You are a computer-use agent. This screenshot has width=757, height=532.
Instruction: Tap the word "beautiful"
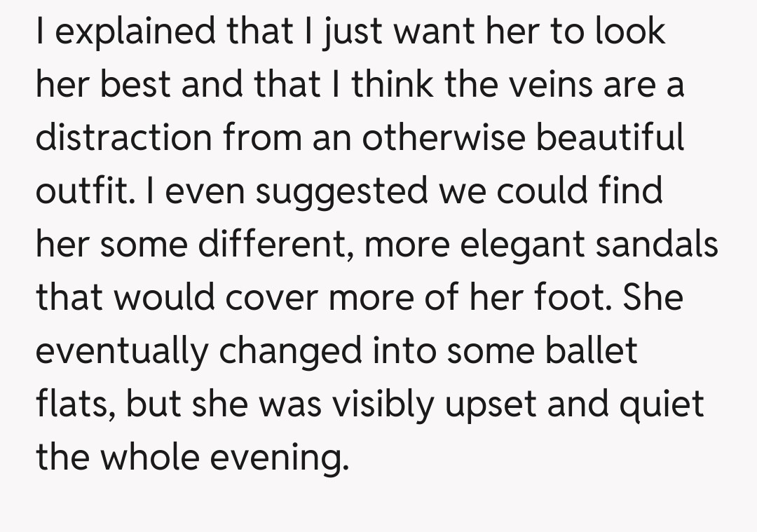(x=610, y=138)
